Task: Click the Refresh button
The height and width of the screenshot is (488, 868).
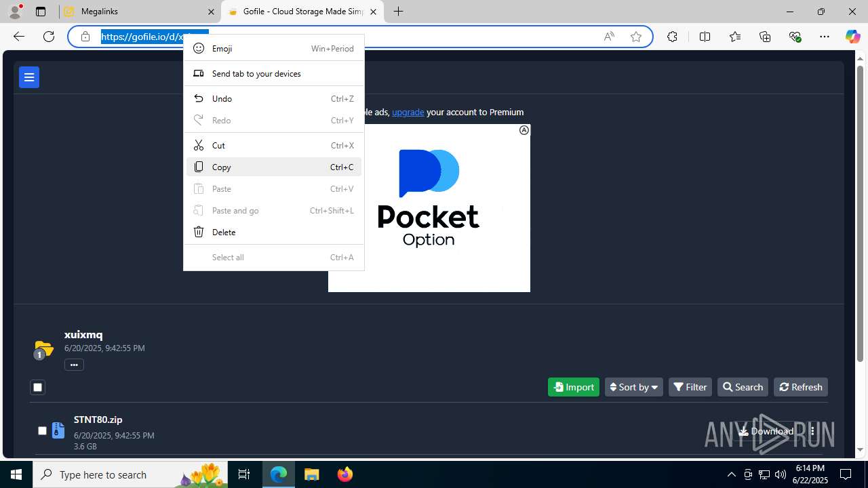Action: click(x=801, y=387)
